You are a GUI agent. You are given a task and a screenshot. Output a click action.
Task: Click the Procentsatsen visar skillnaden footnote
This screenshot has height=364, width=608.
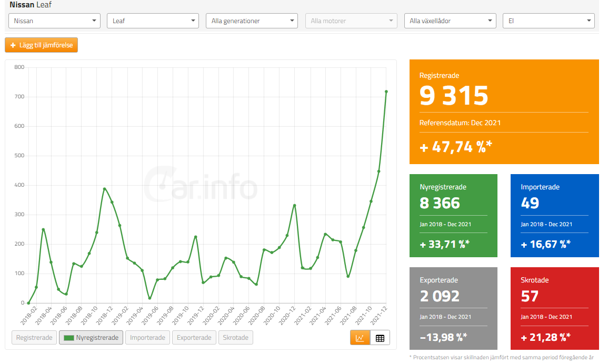(x=502, y=357)
